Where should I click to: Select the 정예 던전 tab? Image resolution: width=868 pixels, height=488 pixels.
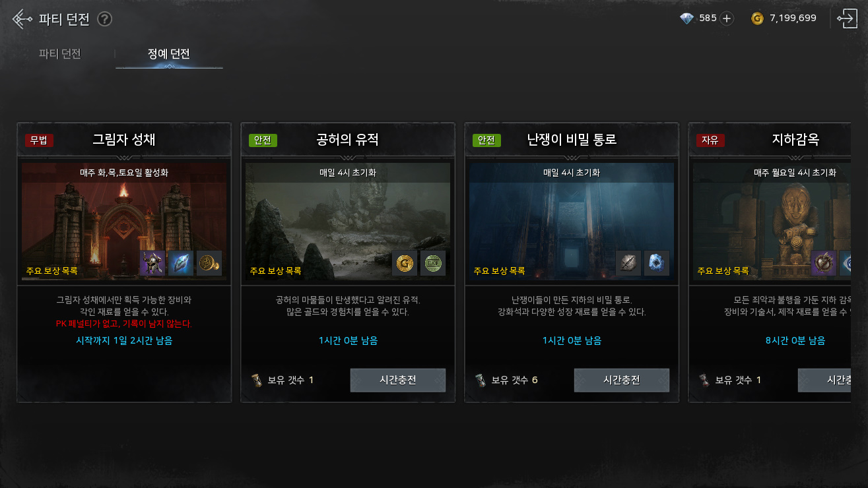(x=169, y=54)
